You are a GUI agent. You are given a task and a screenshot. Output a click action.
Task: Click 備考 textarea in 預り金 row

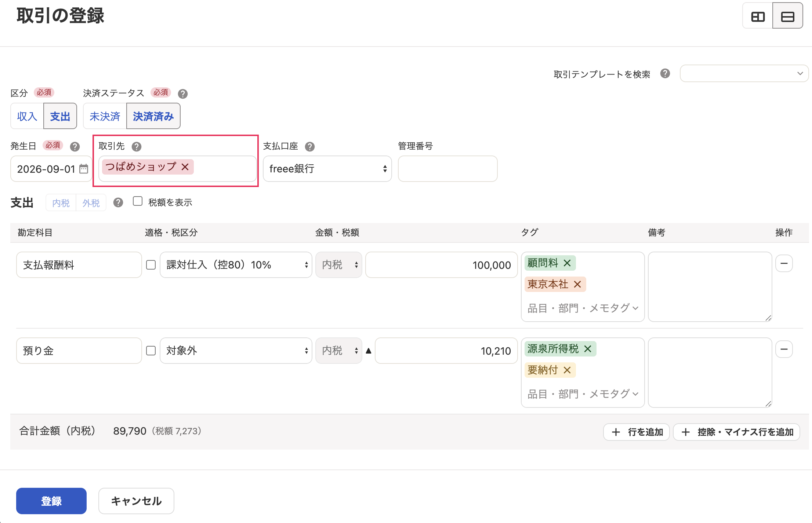[x=710, y=373]
